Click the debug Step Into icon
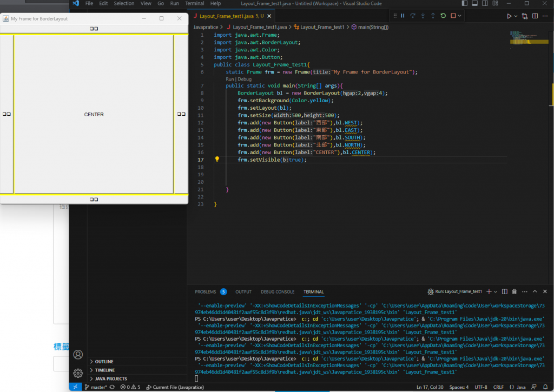 pos(423,16)
